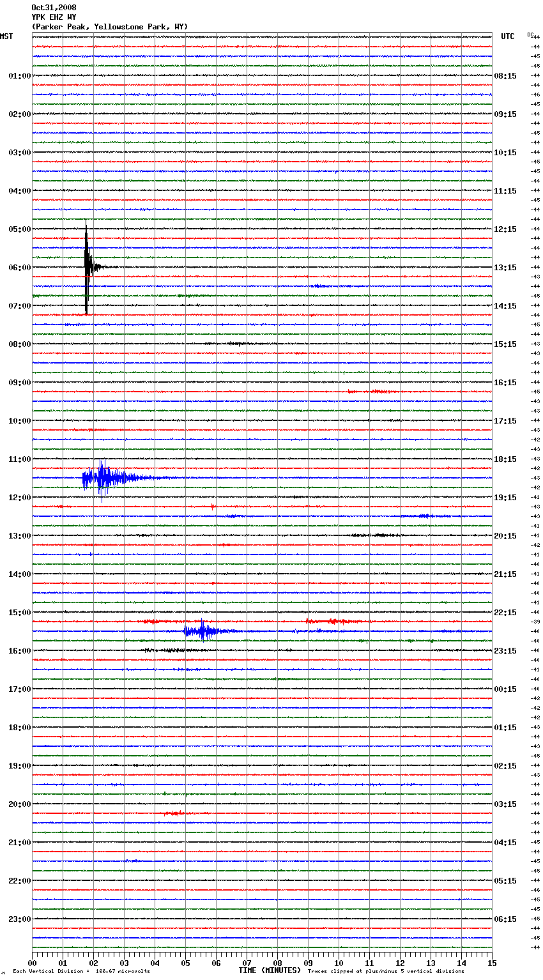This screenshot has width=543, height=980.
Task: Click the 16:00 MST hour label
Action: coord(20,651)
